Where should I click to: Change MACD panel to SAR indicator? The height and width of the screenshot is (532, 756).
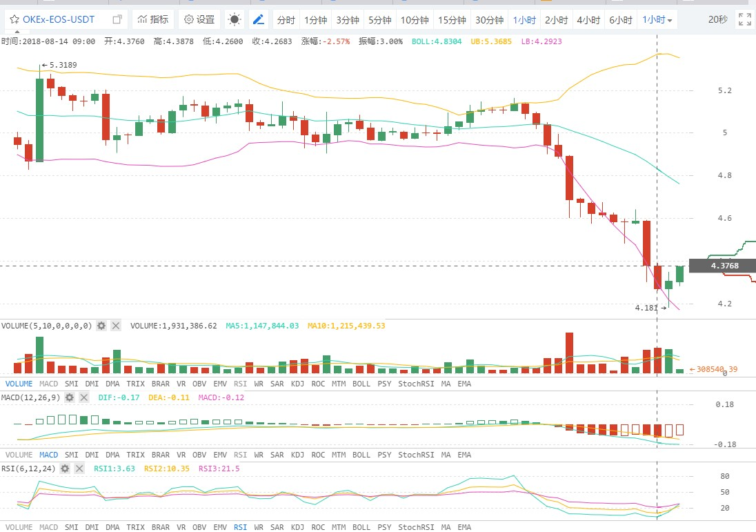click(x=277, y=455)
